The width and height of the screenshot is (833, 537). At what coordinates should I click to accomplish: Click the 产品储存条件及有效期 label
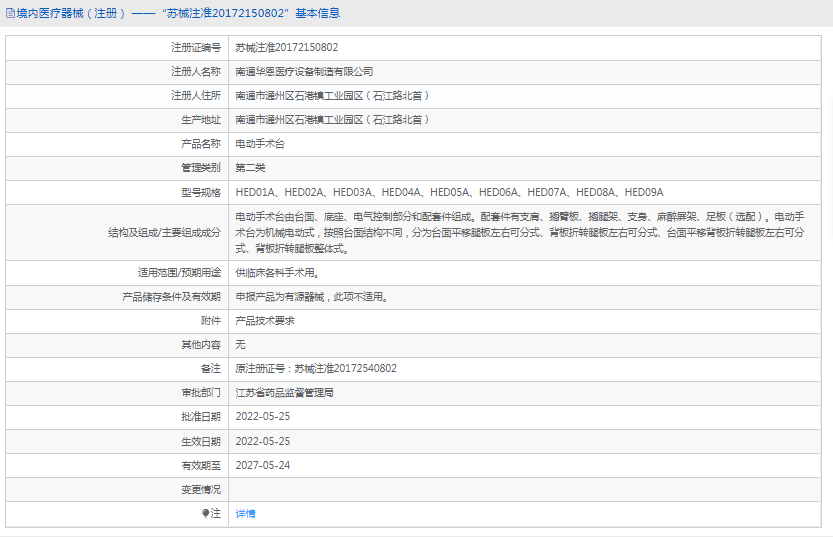[171, 297]
